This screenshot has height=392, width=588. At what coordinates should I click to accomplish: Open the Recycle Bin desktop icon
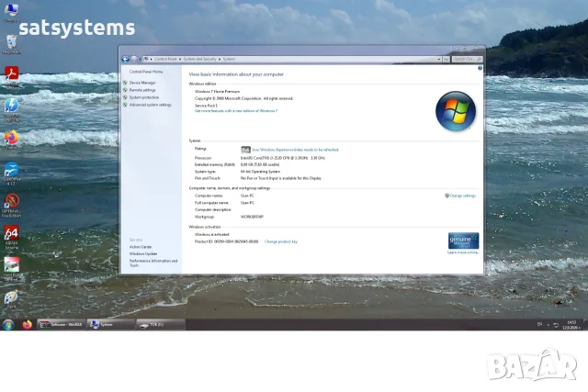pos(11,44)
